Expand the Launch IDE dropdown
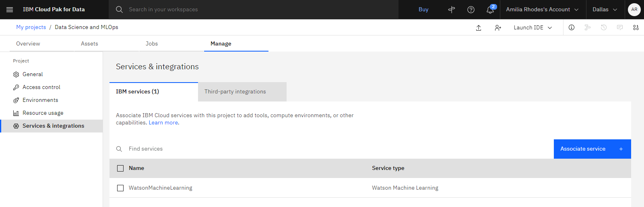This screenshot has height=207, width=644. tap(533, 27)
